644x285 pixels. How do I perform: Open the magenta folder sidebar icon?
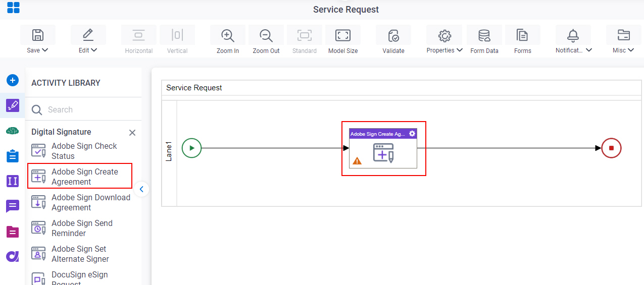tap(13, 232)
